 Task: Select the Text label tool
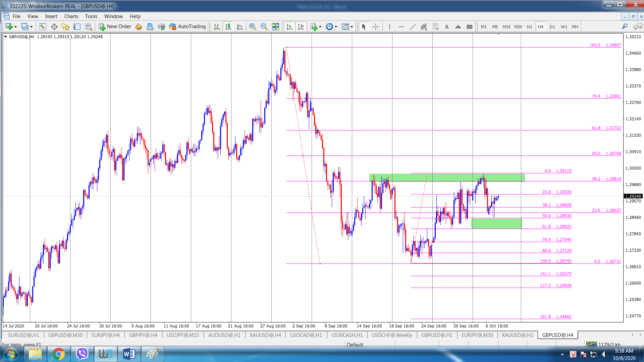tap(447, 26)
